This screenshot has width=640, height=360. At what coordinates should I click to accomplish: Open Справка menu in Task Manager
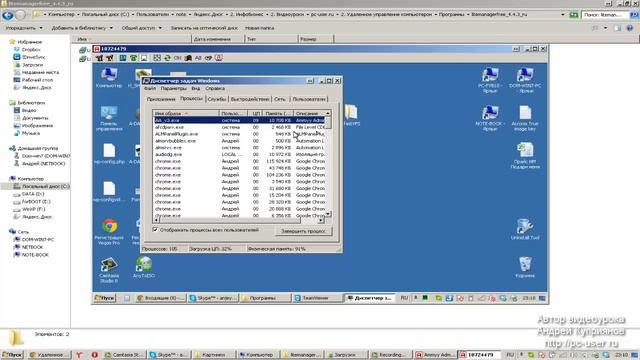(x=215, y=89)
